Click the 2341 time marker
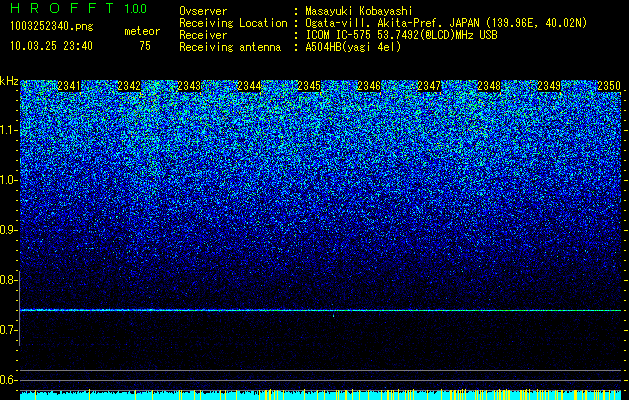629x400 pixels. pyautogui.click(x=69, y=86)
